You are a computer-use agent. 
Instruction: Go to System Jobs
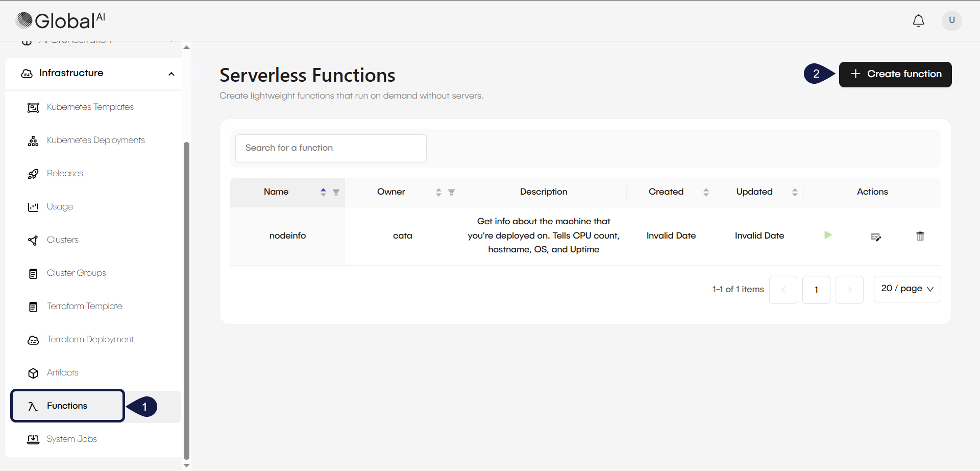[71, 439]
